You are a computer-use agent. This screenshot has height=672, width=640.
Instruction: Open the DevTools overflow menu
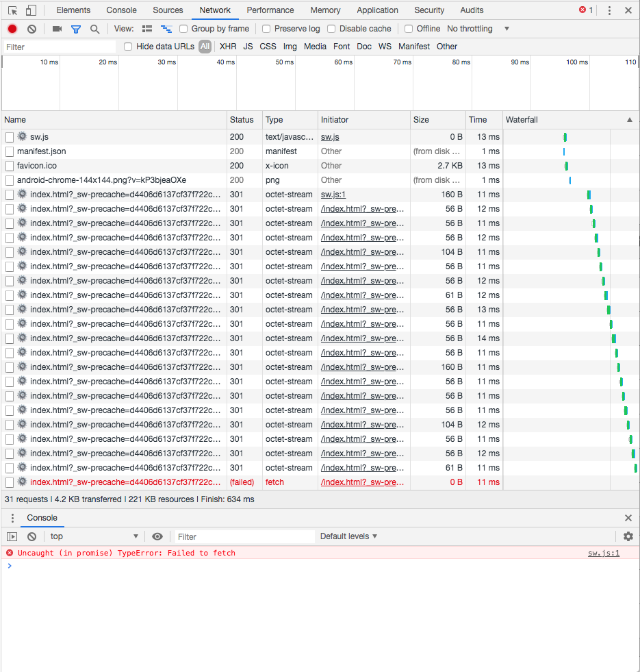point(609,10)
